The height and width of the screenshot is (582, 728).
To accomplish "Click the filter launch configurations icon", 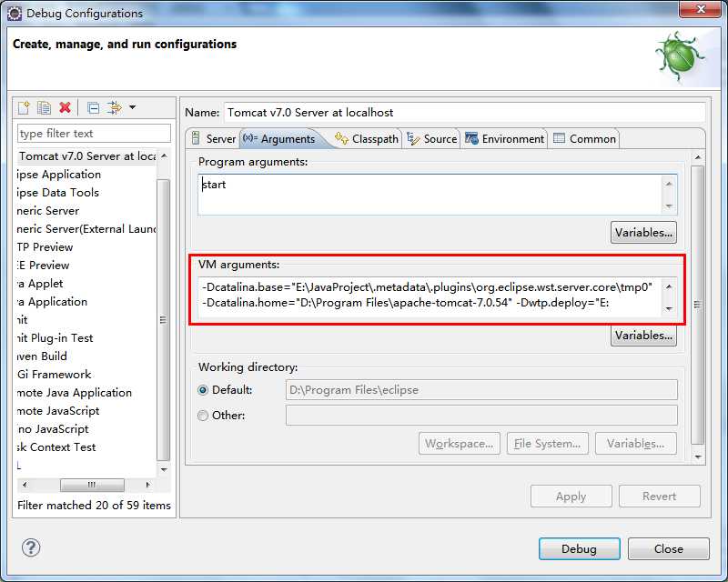I will point(115,107).
